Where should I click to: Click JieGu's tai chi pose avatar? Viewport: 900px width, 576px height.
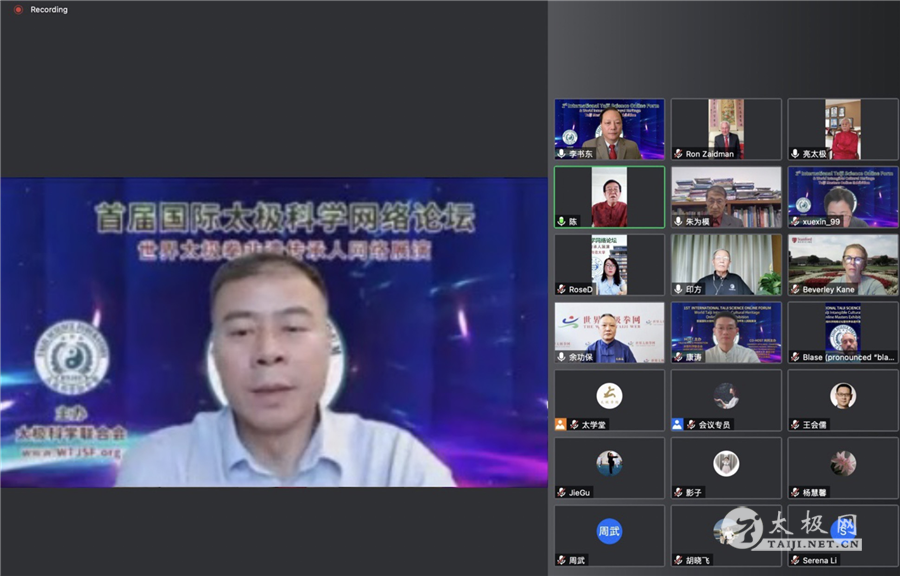click(x=609, y=463)
